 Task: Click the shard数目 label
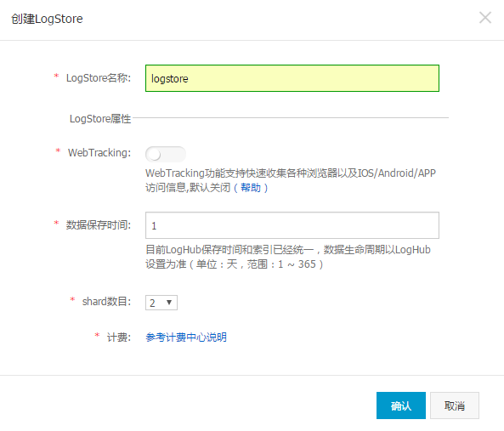click(x=106, y=302)
